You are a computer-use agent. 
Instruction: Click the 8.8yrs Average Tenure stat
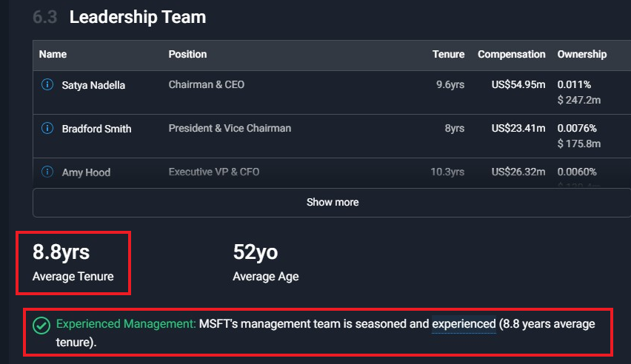73,263
